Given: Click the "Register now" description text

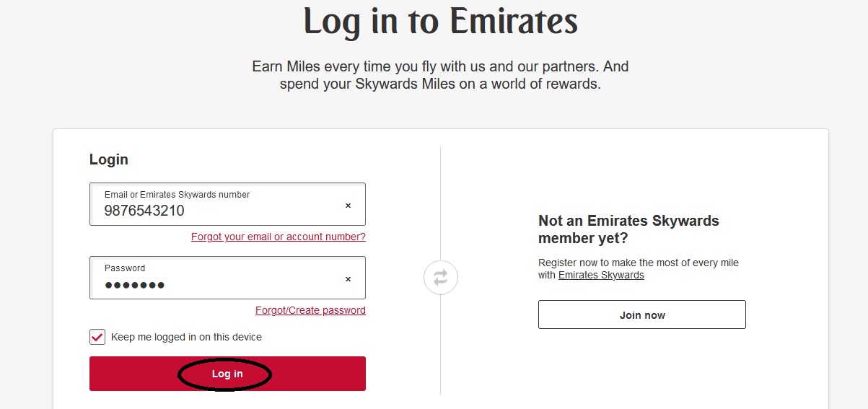Looking at the screenshot, I should coord(638,263).
